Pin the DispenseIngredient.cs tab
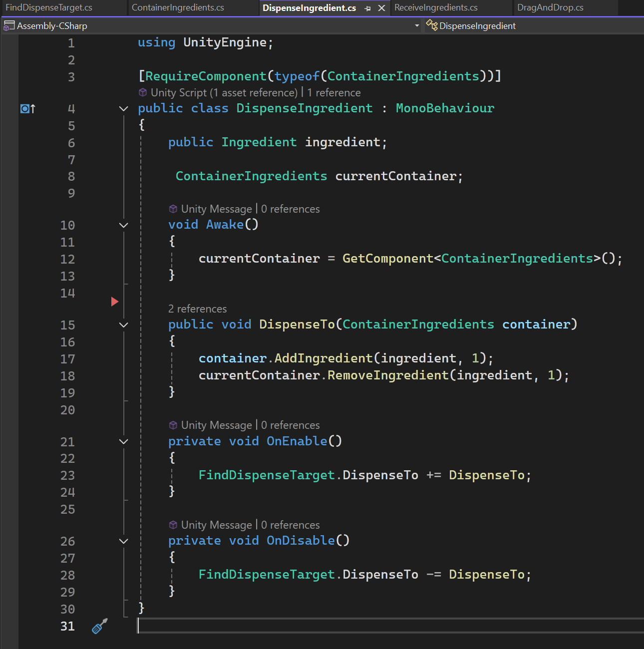Viewport: 644px width, 649px height. click(368, 8)
